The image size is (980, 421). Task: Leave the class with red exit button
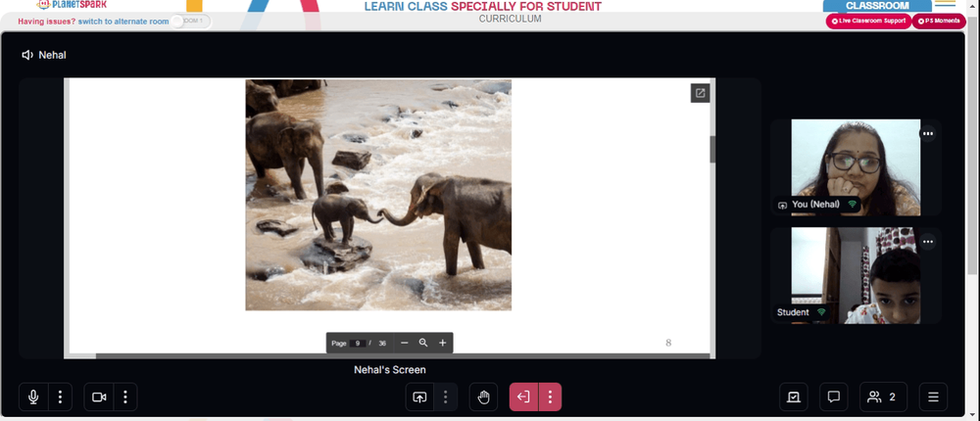point(523,397)
